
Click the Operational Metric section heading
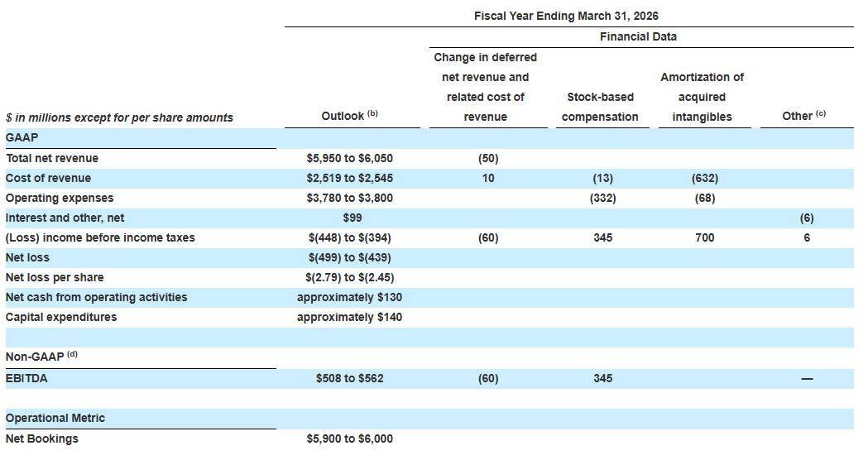click(55, 418)
